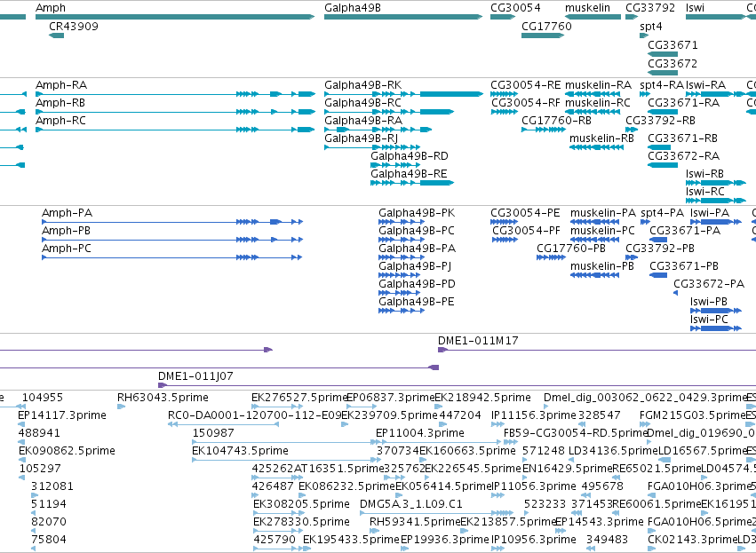Click transcript Iswi-RC
This screenshot has height=553, width=756.
tap(715, 201)
